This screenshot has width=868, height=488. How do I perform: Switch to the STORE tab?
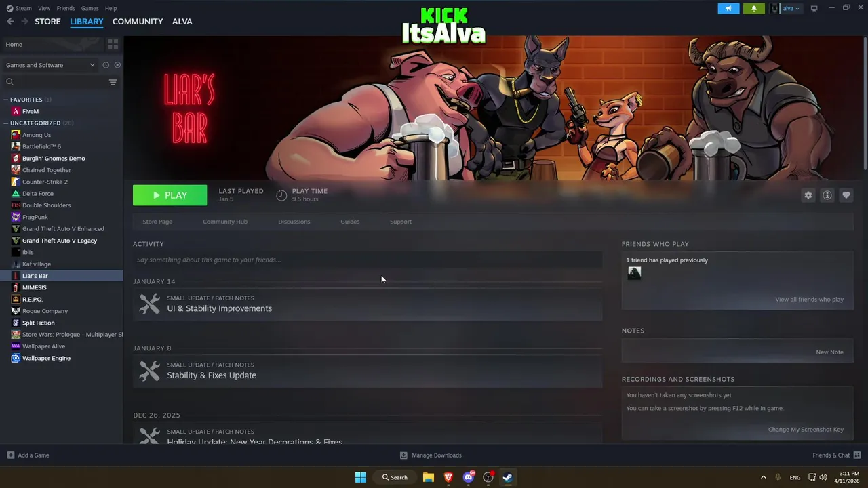point(47,22)
